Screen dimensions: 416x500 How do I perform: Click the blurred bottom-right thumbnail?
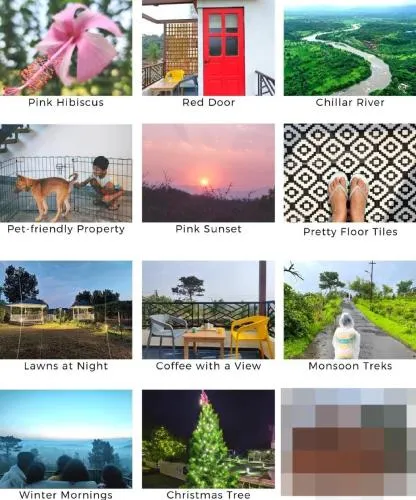tap(349, 442)
